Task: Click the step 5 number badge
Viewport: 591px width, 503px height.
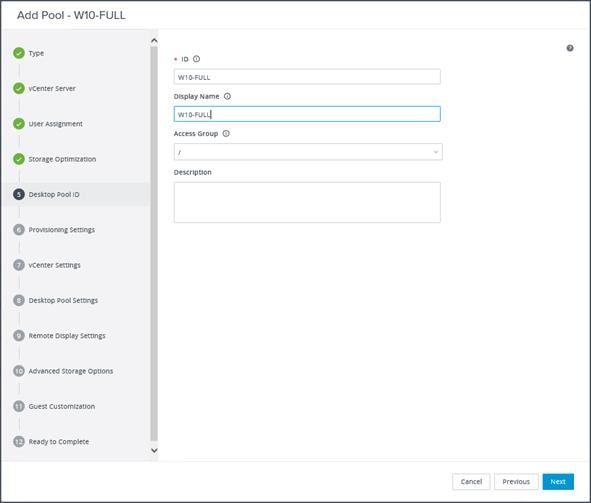Action: (x=19, y=194)
